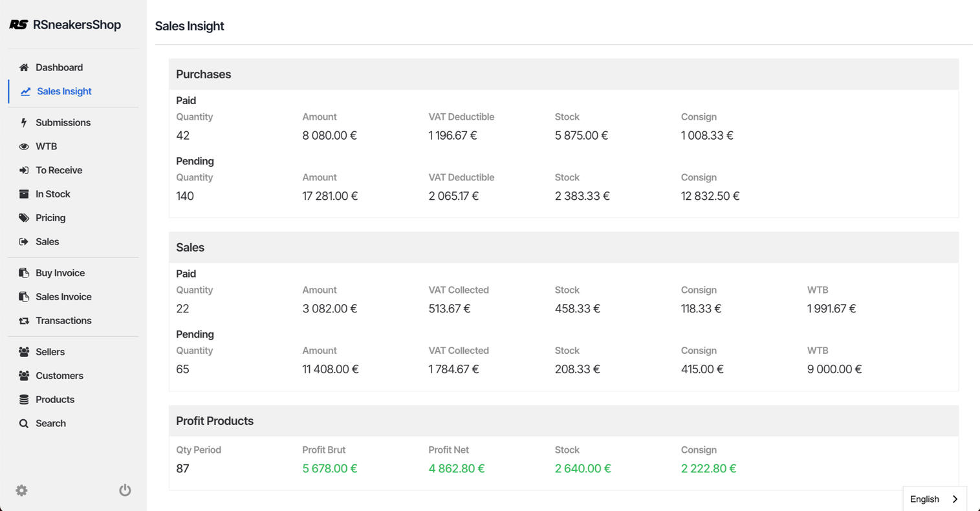Click the chevron arrow beside English

click(955, 499)
